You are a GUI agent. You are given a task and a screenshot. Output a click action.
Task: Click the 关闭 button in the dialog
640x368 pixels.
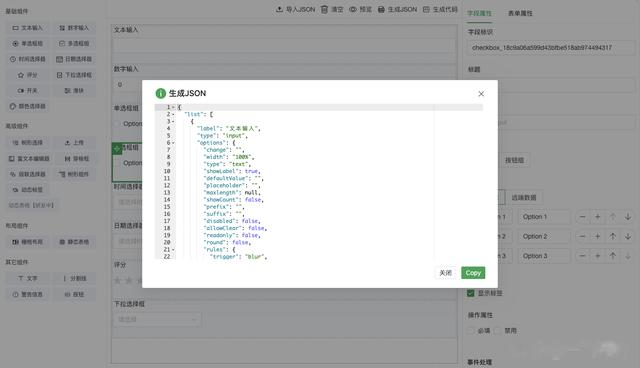445,273
